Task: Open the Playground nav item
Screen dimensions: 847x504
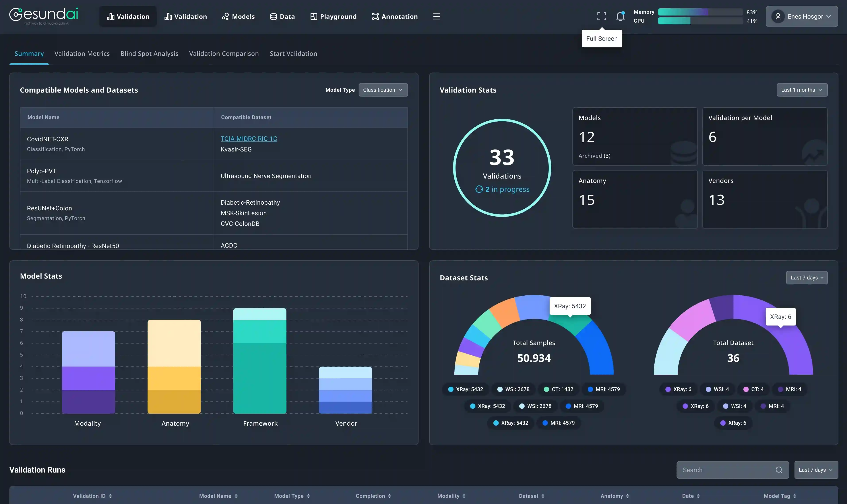Action: click(x=333, y=16)
